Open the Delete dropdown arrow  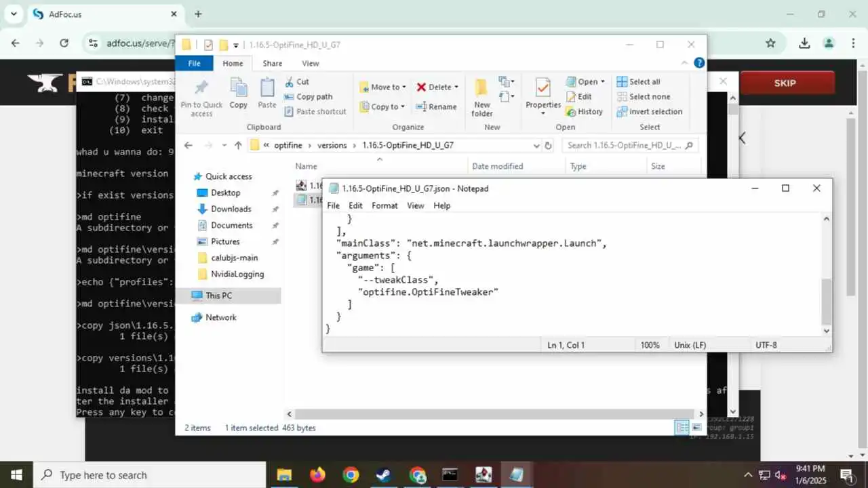(456, 87)
